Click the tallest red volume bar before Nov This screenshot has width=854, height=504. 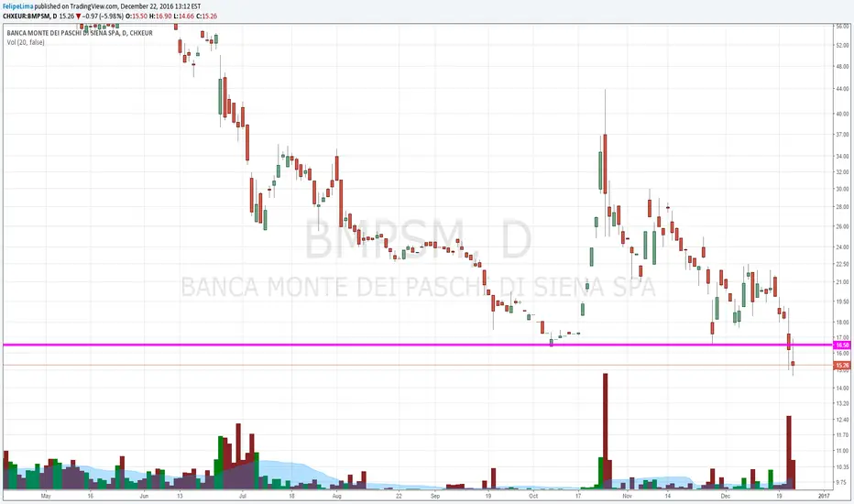pos(605,431)
